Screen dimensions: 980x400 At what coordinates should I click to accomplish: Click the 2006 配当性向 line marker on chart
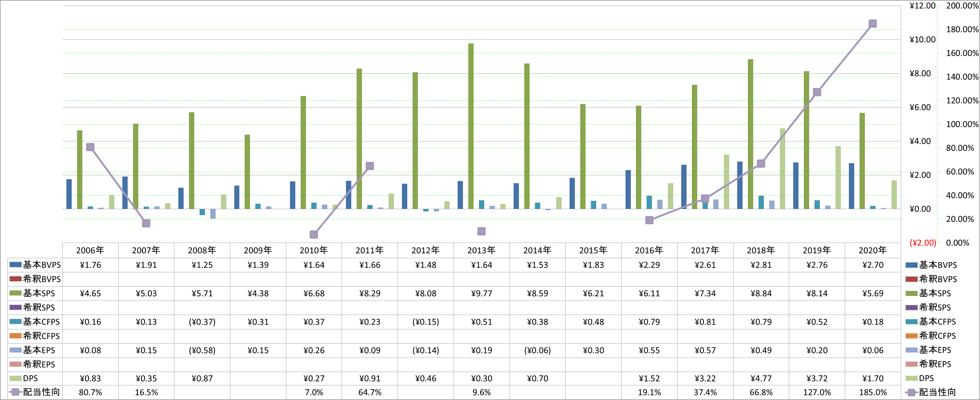tap(90, 147)
